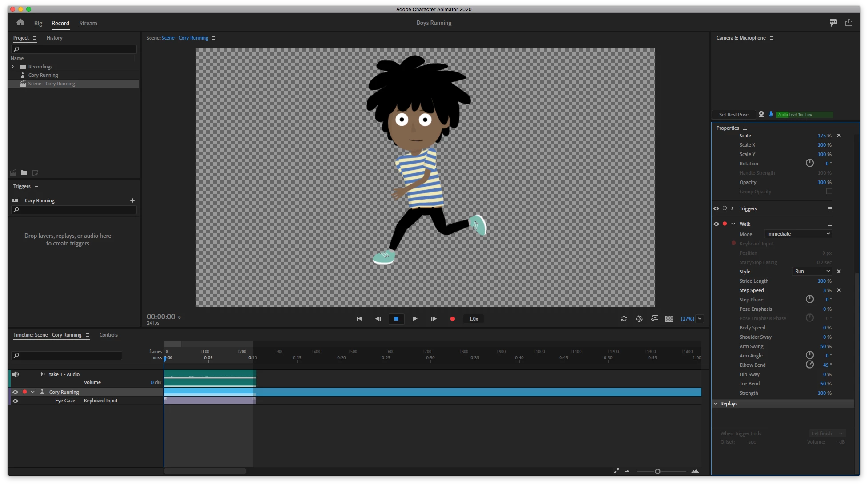Image resolution: width=868 pixels, height=485 pixels.
Task: Click the refresh scene icon
Action: tap(624, 319)
